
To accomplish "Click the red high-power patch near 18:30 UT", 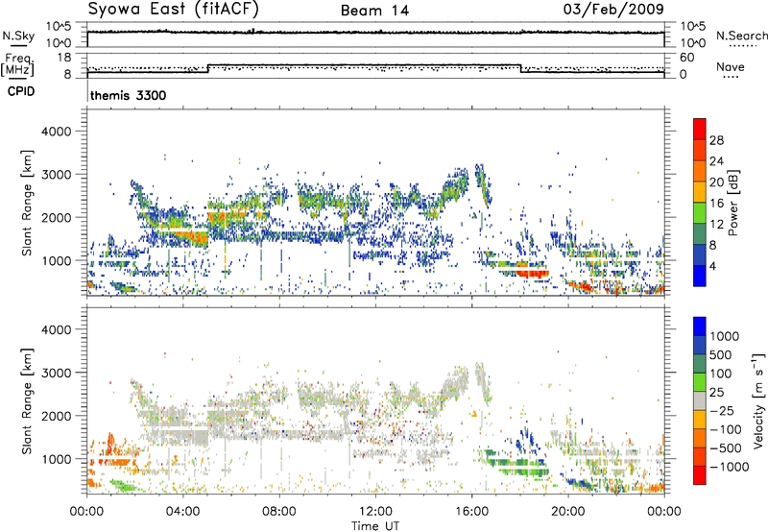I will pyautogui.click(x=532, y=272).
